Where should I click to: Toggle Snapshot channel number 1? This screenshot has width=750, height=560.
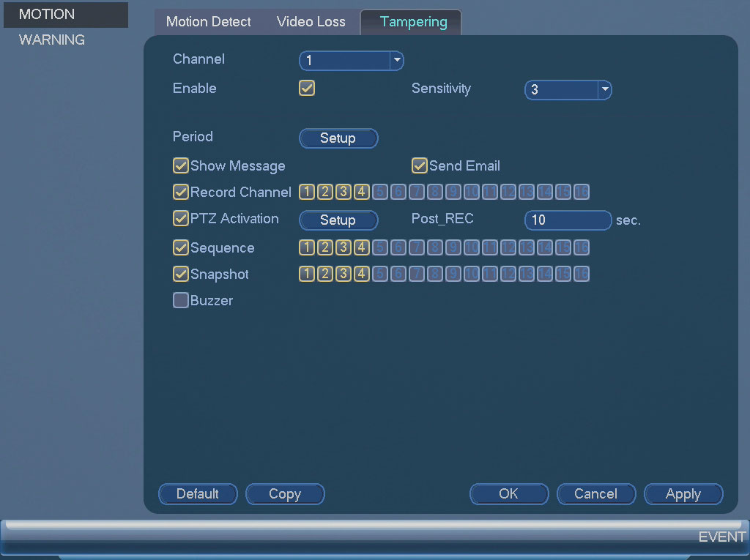[307, 274]
